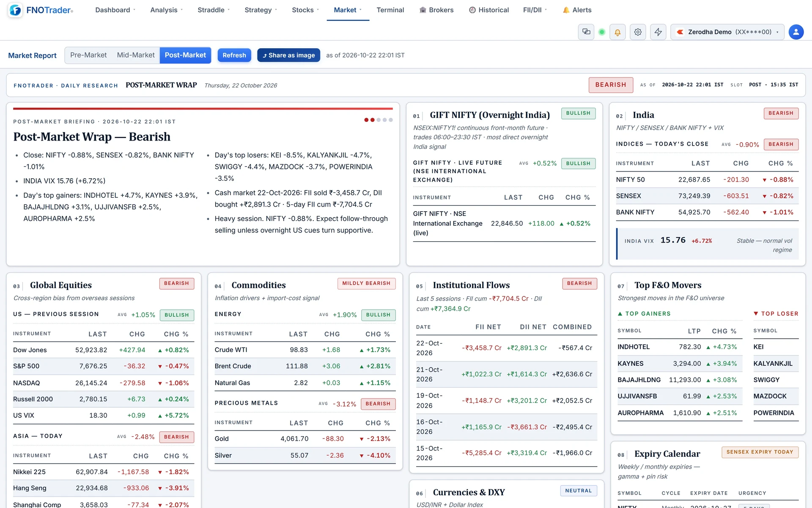This screenshot has height=508, width=812.
Task: Switch to Mid-Market report
Action: point(136,55)
